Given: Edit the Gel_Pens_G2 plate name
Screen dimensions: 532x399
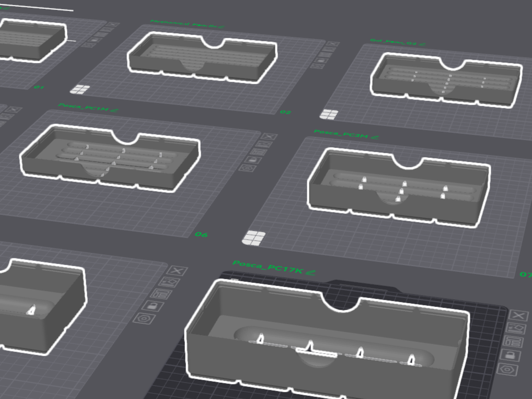Looking at the screenshot, I should point(422,44).
